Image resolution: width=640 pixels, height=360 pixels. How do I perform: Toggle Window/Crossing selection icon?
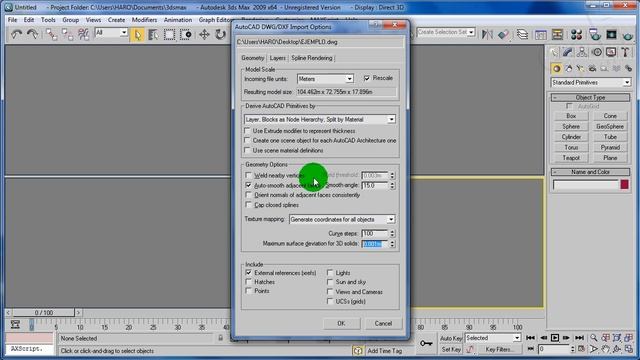pos(186,35)
